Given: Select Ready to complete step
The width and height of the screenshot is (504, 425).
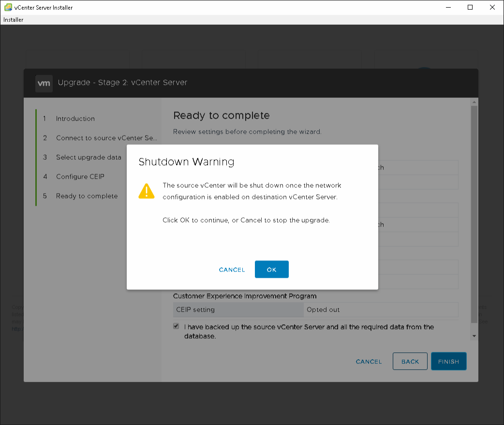Looking at the screenshot, I should (87, 196).
